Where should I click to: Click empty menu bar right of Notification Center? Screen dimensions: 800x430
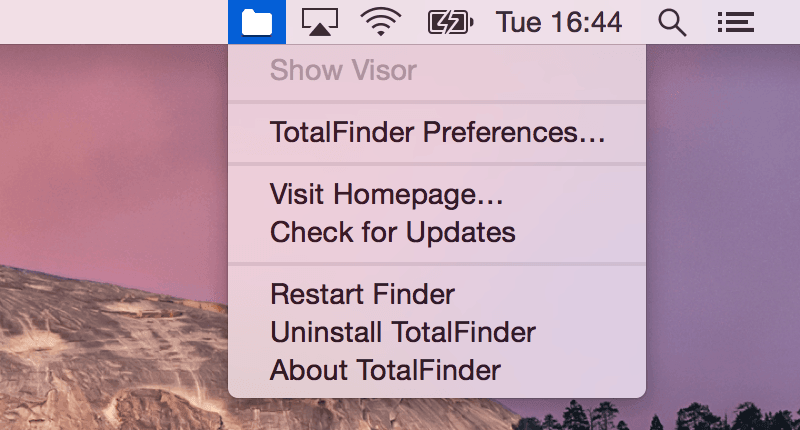(780, 21)
